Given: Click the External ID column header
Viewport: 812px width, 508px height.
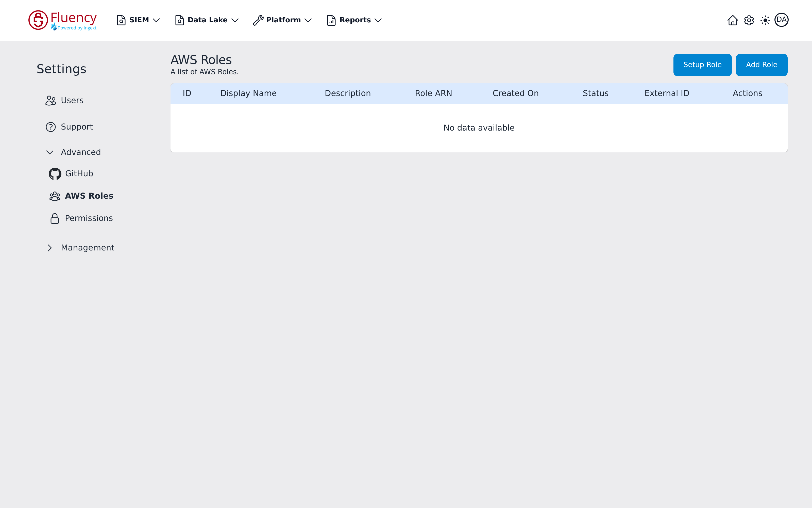Looking at the screenshot, I should click(x=667, y=93).
